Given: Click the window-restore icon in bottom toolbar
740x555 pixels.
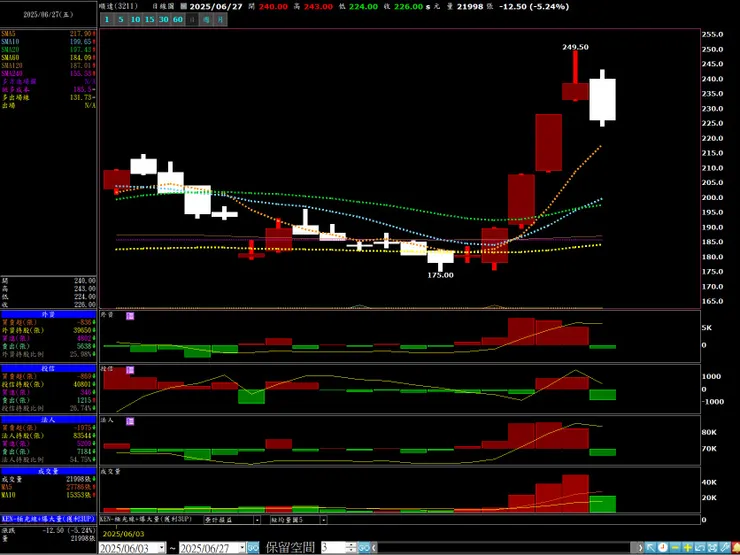Looking at the screenshot, I should [700, 547].
